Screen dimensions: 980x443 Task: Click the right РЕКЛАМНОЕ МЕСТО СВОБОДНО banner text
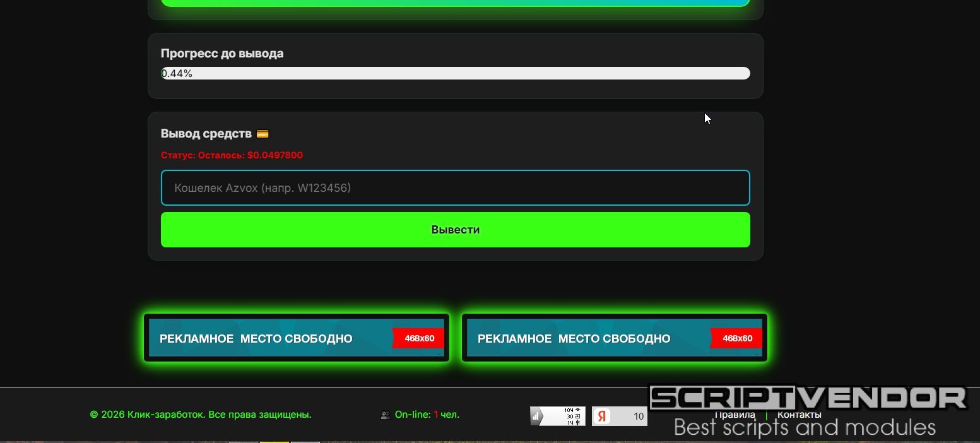click(x=574, y=339)
